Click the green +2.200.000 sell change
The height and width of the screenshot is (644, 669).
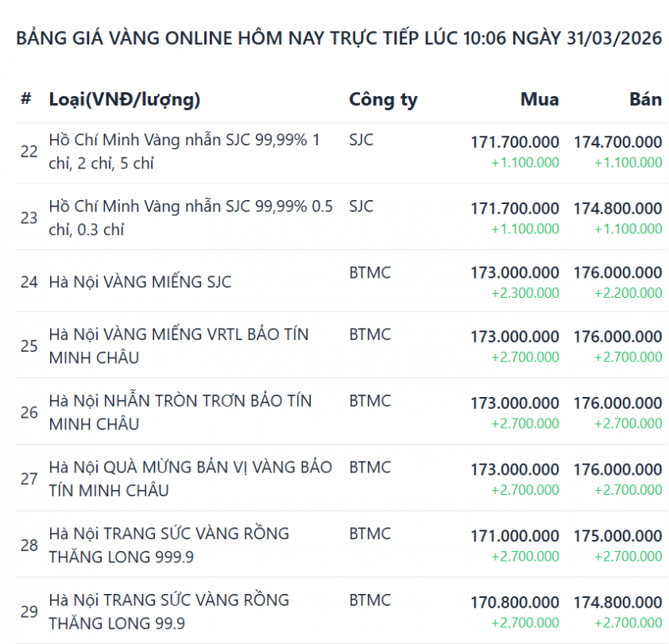point(628,293)
